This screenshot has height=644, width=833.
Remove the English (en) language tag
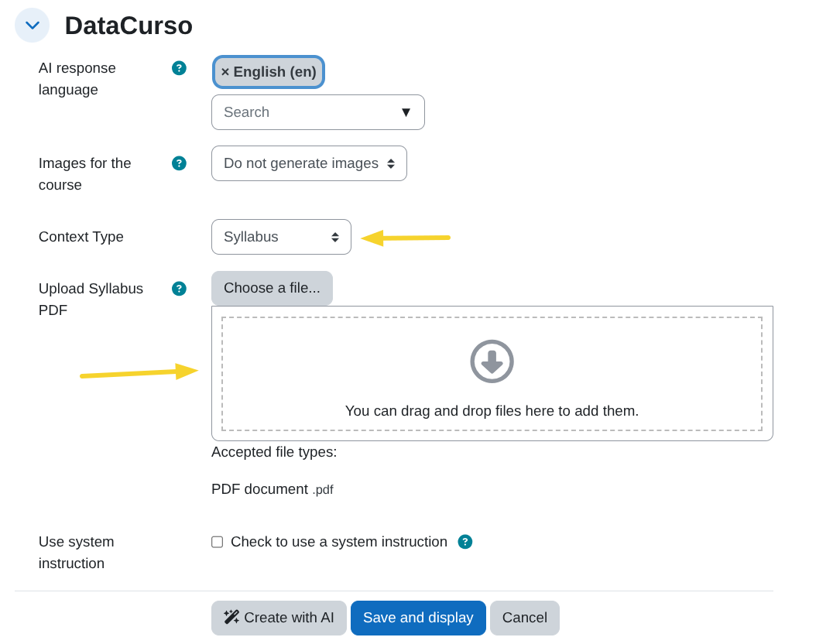coord(225,72)
